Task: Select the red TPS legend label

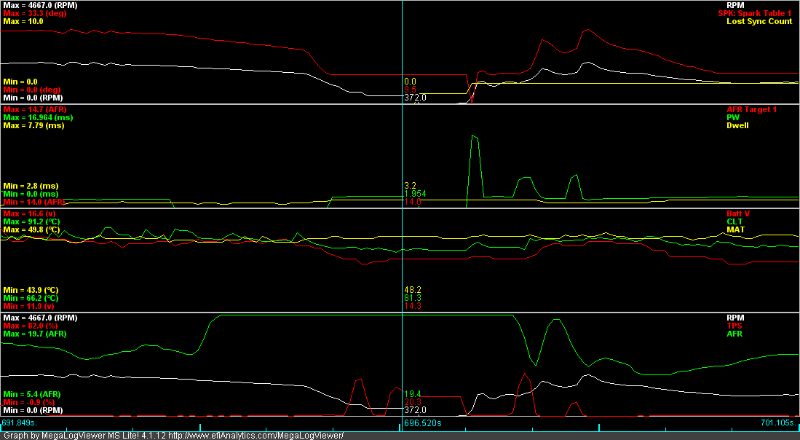Action: click(788, 326)
